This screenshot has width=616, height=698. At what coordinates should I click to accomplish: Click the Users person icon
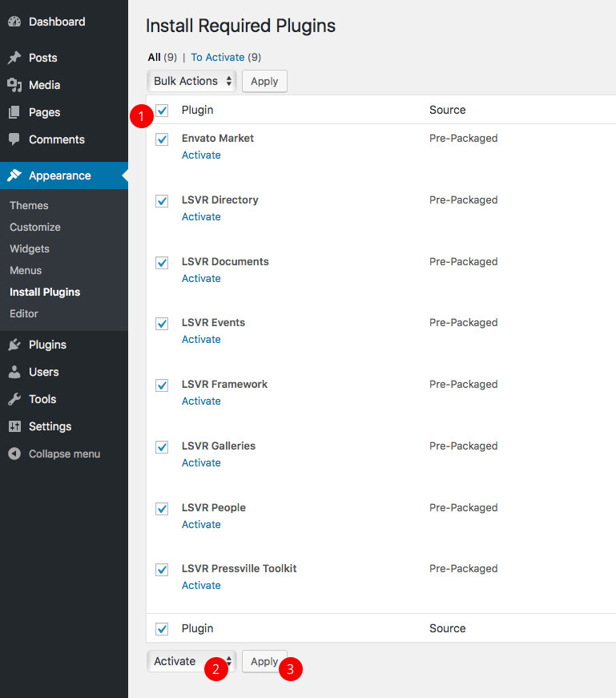click(14, 372)
